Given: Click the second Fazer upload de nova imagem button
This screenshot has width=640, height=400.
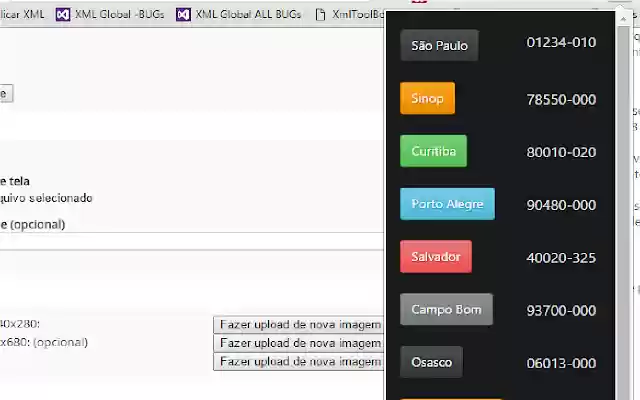Looking at the screenshot, I should point(299,343).
